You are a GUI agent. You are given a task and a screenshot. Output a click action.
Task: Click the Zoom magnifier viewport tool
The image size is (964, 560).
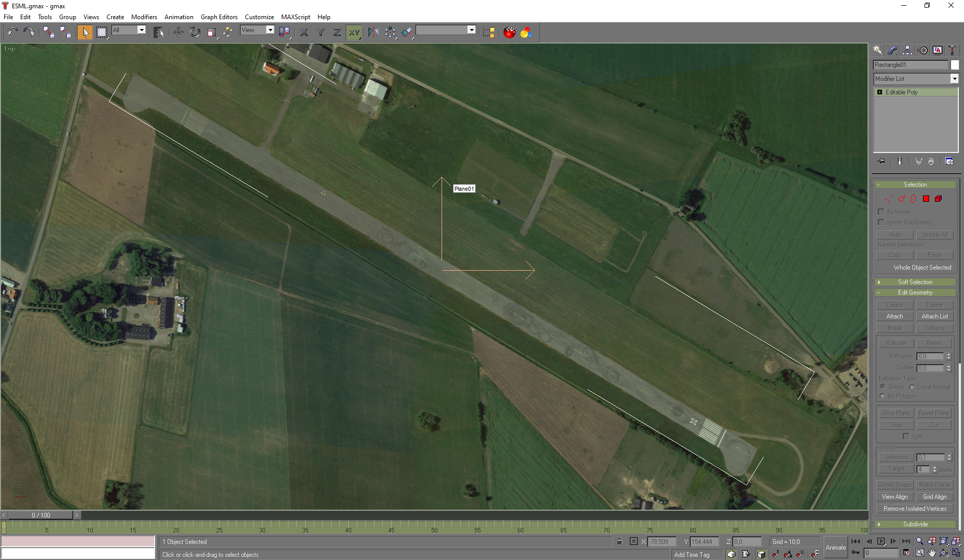pos(919,541)
